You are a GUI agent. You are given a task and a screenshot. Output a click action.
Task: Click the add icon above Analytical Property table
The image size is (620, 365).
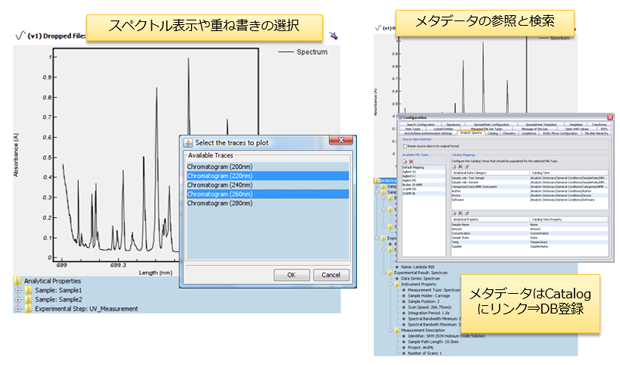(x=454, y=213)
